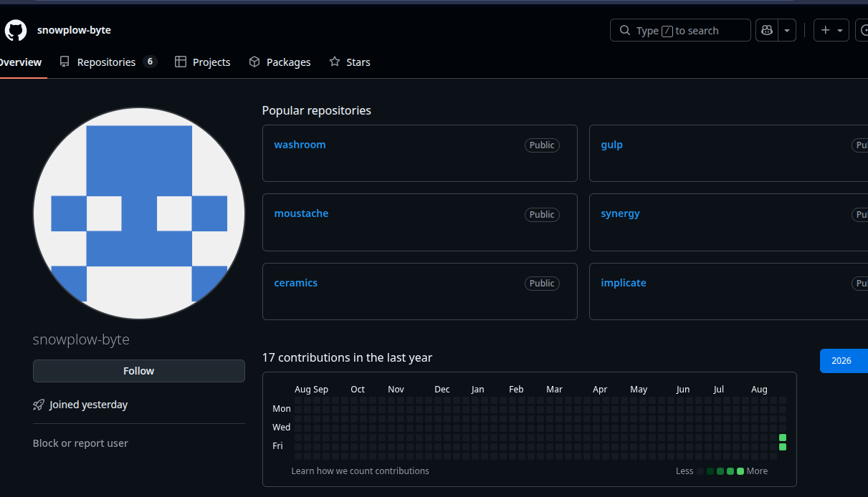Open the Stars tab
Image resolution: width=868 pixels, height=497 pixels.
tap(350, 62)
